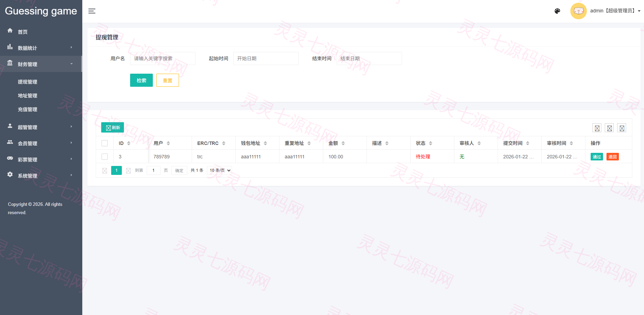Image resolution: width=644 pixels, height=315 pixels.
Task: Go to 首页 in the sidebar
Action: (x=23, y=32)
